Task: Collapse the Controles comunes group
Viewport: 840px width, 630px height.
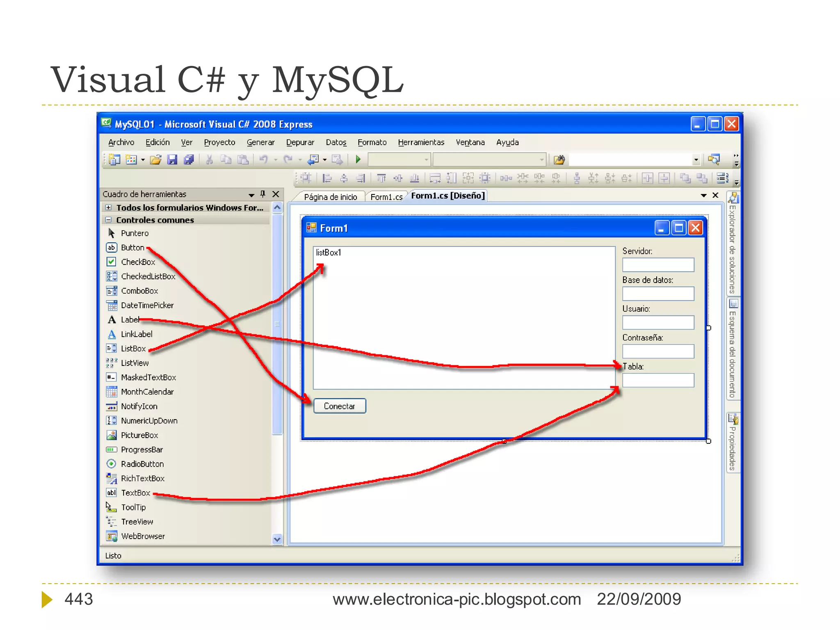Action: coord(108,220)
